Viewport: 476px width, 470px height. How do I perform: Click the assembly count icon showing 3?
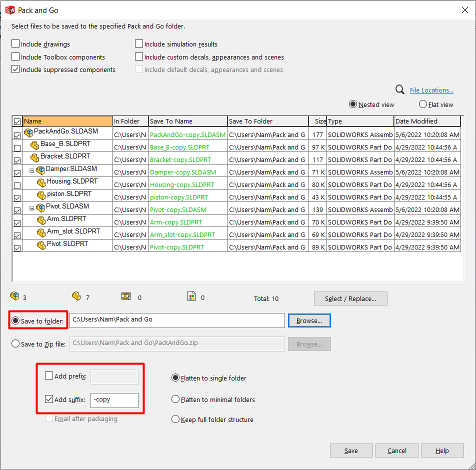coord(14,296)
